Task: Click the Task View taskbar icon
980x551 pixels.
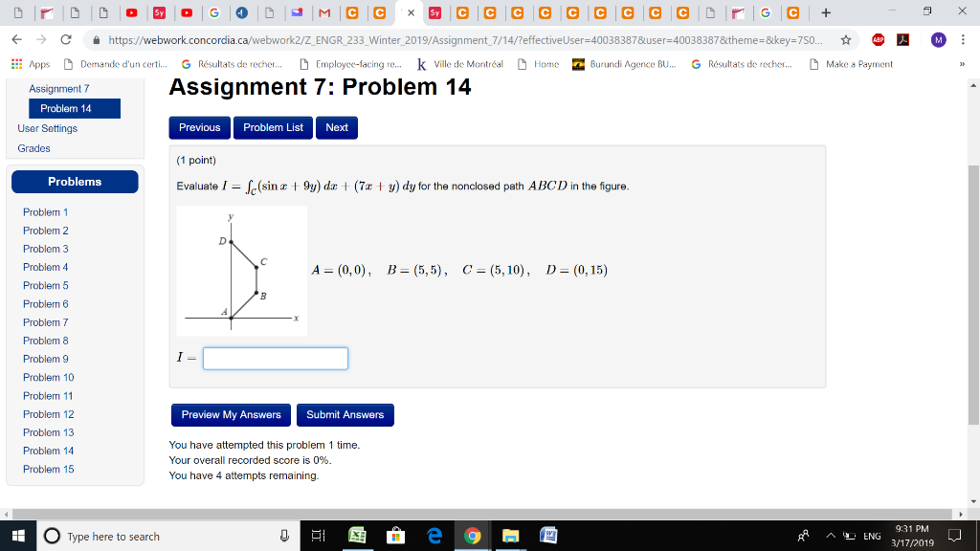Action: (319, 536)
